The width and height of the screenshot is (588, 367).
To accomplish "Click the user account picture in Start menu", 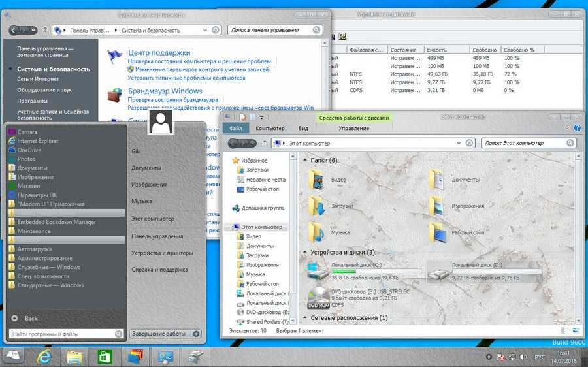I will click(x=160, y=122).
